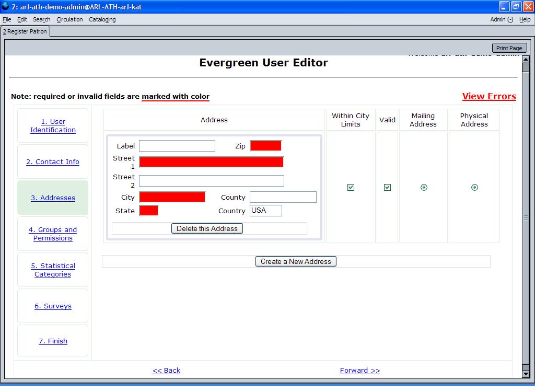Click the Forward >> link
This screenshot has height=392, width=535.
click(359, 370)
